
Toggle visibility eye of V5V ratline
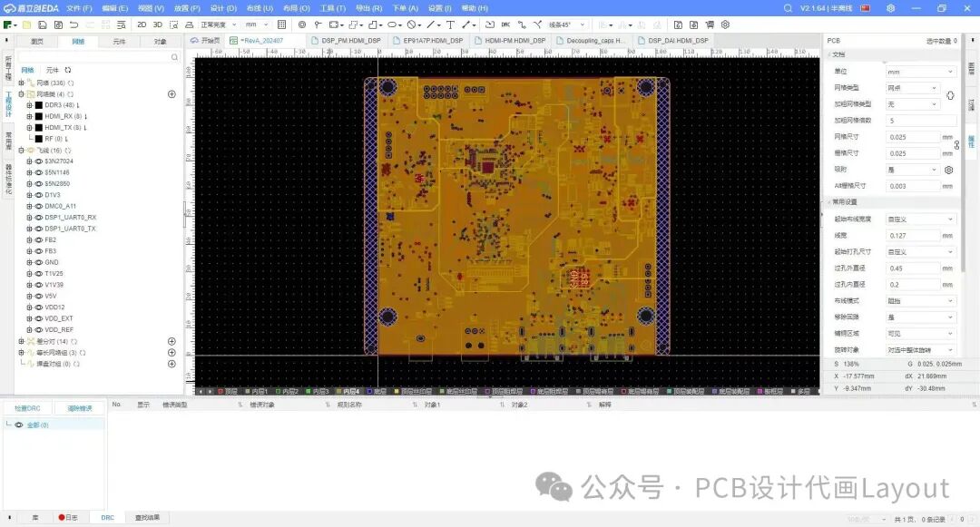pos(39,296)
